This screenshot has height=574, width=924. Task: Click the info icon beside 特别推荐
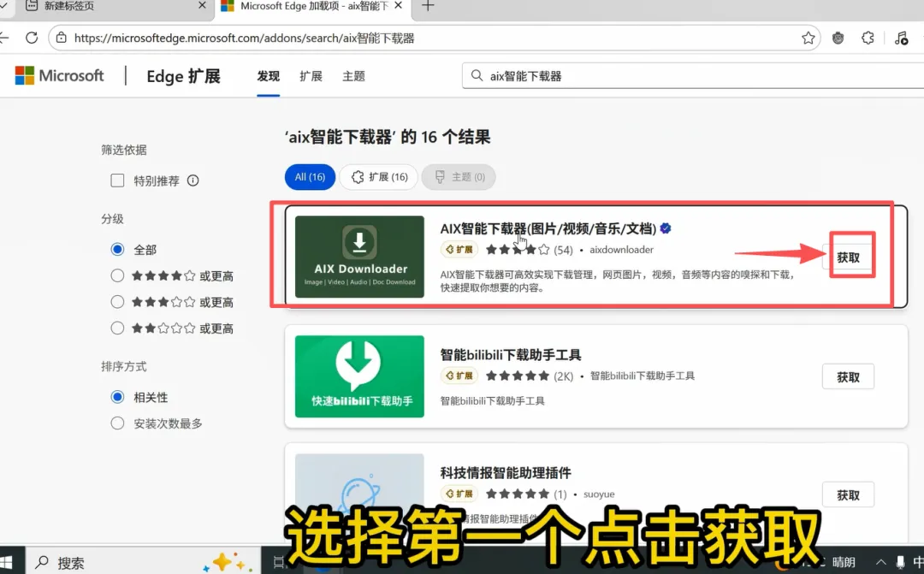pyautogui.click(x=192, y=180)
